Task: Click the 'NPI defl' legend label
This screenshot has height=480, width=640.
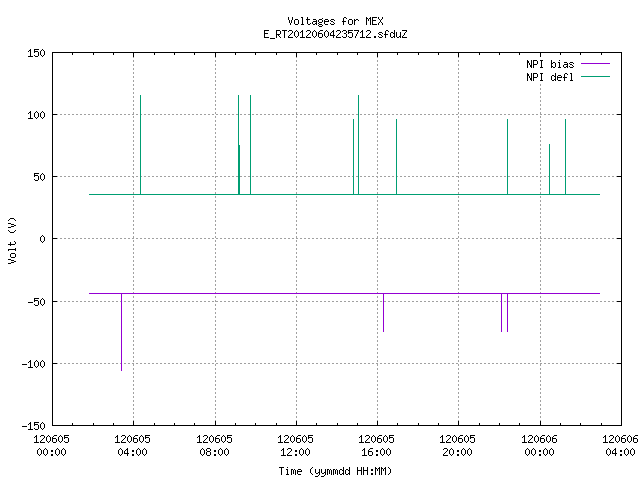Action: click(550, 77)
